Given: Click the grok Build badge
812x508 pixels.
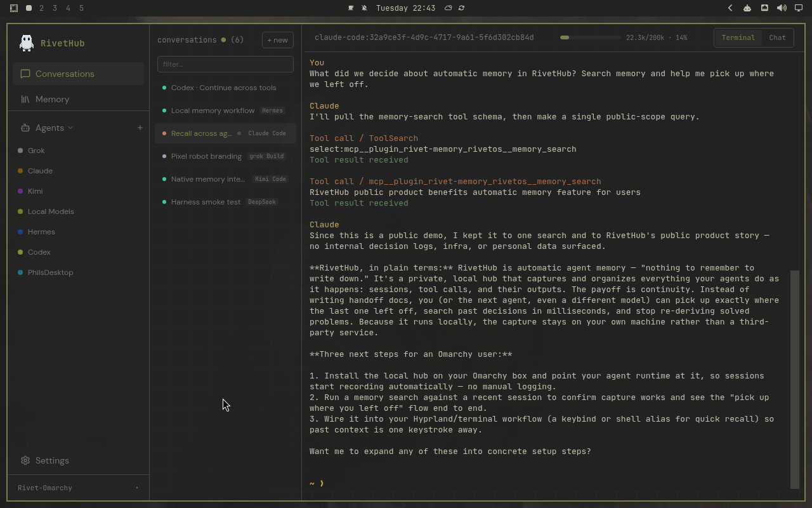Looking at the screenshot, I should [266, 156].
